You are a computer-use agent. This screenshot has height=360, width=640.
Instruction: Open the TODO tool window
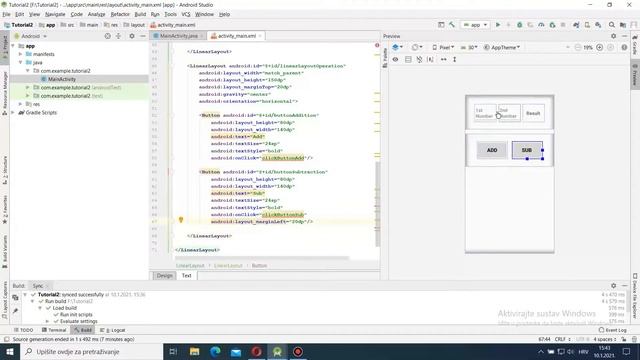pos(23,330)
